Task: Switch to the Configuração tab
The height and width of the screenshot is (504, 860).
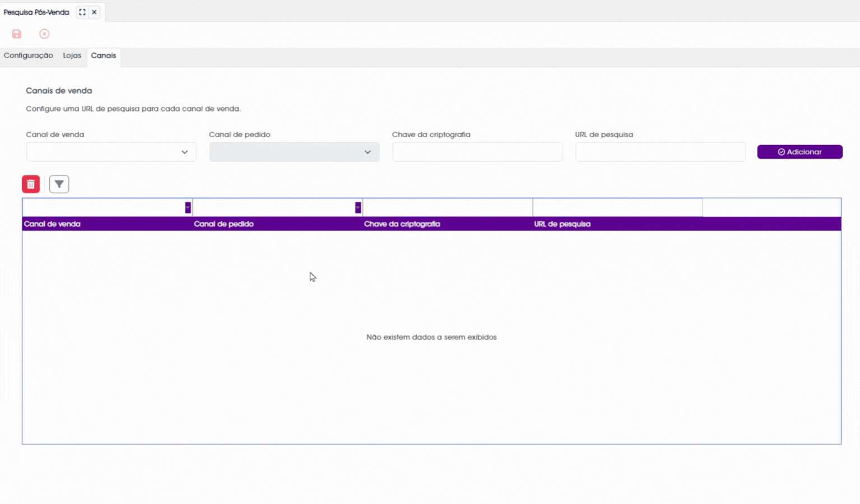Action: (29, 55)
